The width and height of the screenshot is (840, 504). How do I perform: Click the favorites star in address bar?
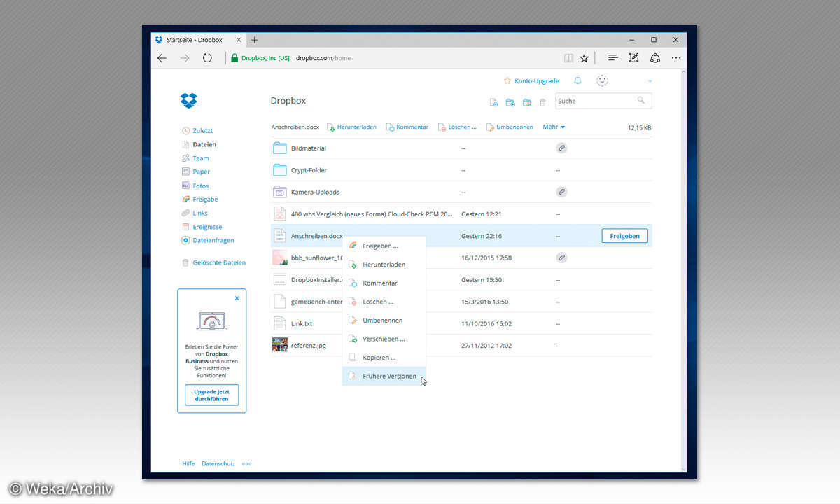[584, 58]
